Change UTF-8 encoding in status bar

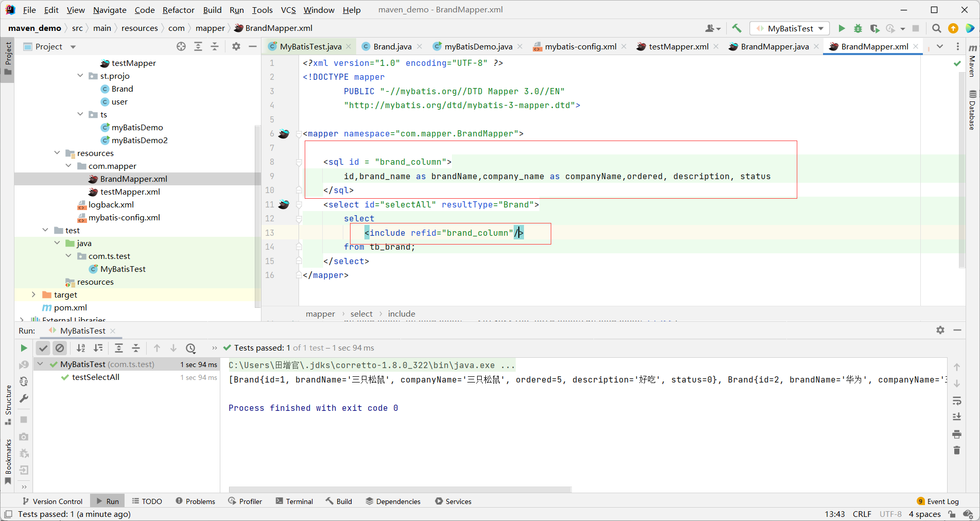[x=890, y=514]
